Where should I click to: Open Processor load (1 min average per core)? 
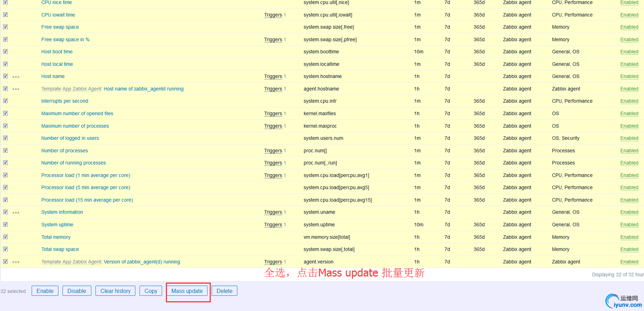coord(86,175)
